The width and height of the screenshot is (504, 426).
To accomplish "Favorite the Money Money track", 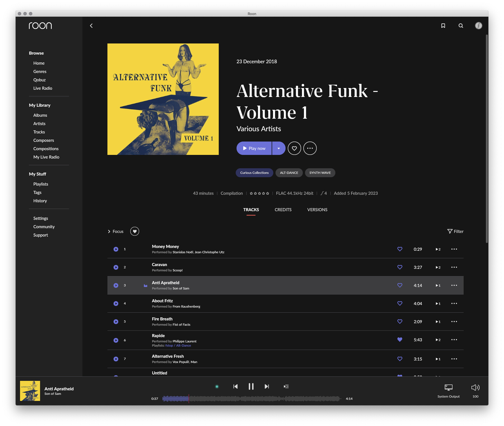I will coord(400,249).
